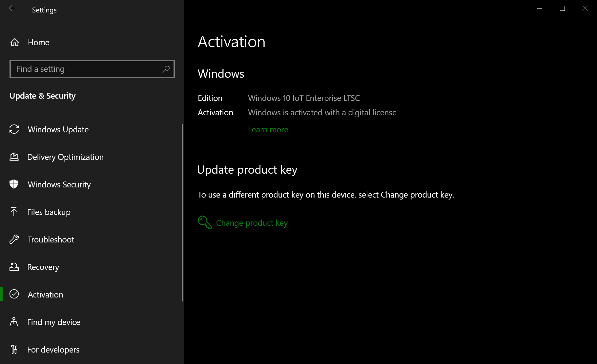Image resolution: width=597 pixels, height=364 pixels.
Task: Click the search magnifier icon
Action: click(x=166, y=69)
